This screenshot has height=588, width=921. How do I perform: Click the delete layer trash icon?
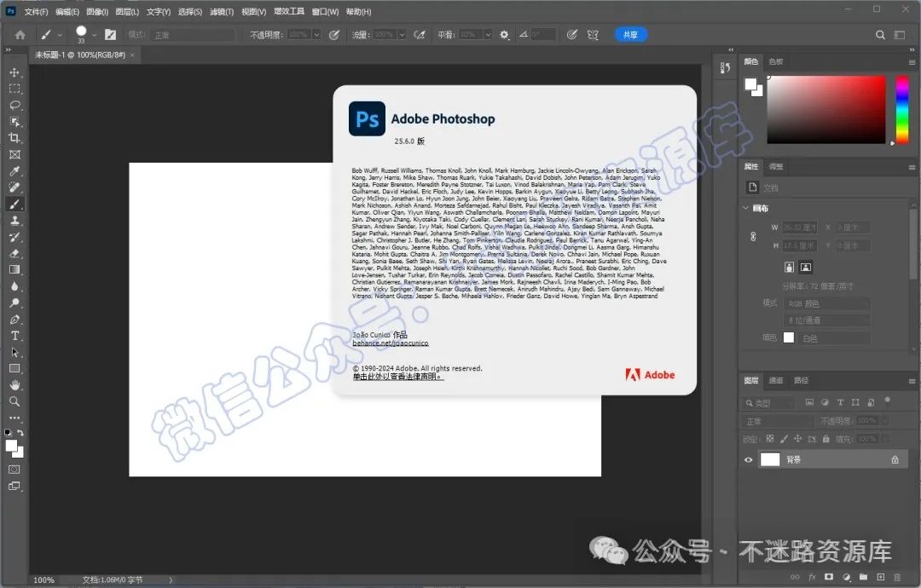(x=897, y=577)
